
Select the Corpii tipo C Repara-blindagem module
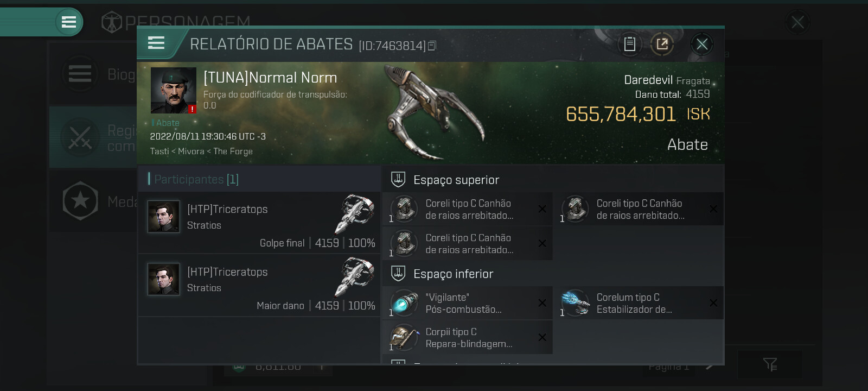click(404, 337)
